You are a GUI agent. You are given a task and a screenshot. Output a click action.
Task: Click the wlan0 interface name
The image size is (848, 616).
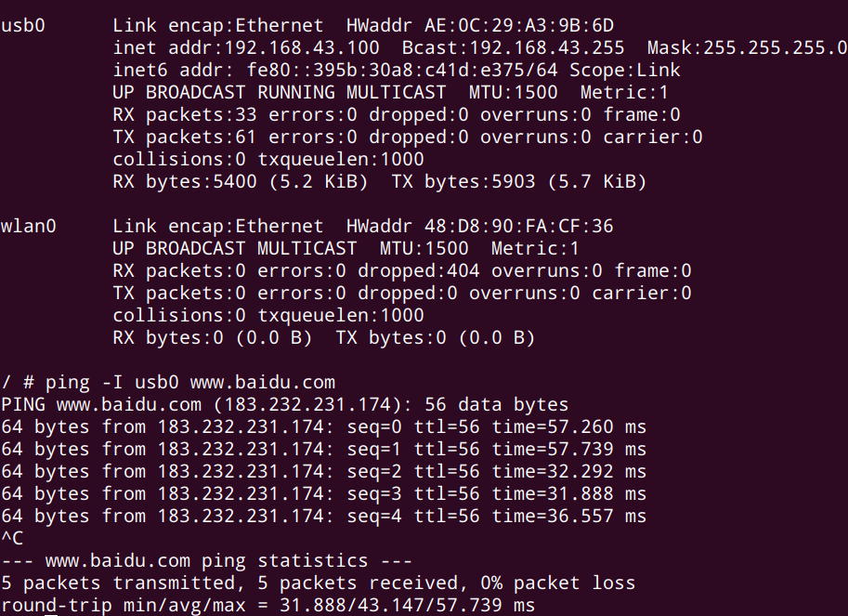click(29, 226)
